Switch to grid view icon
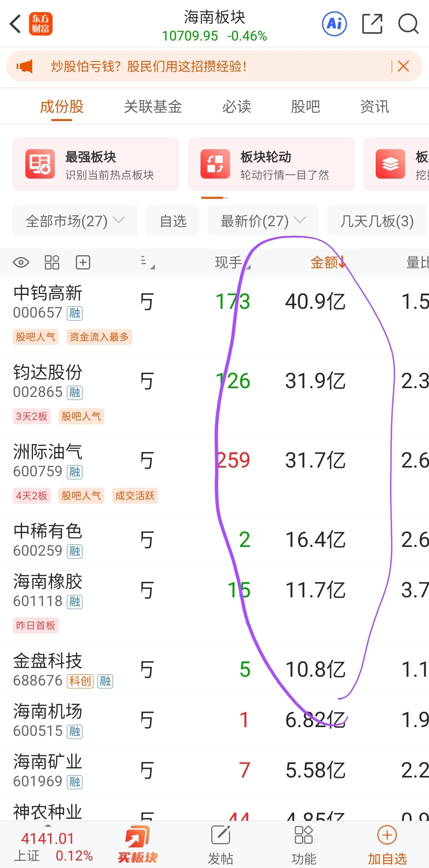The image size is (429, 868). pos(52,262)
